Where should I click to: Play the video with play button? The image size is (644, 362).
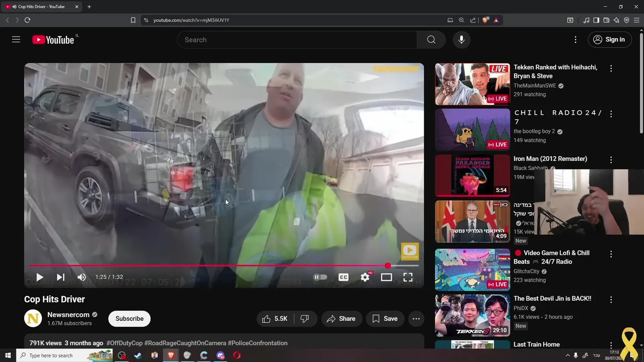pos(39,277)
